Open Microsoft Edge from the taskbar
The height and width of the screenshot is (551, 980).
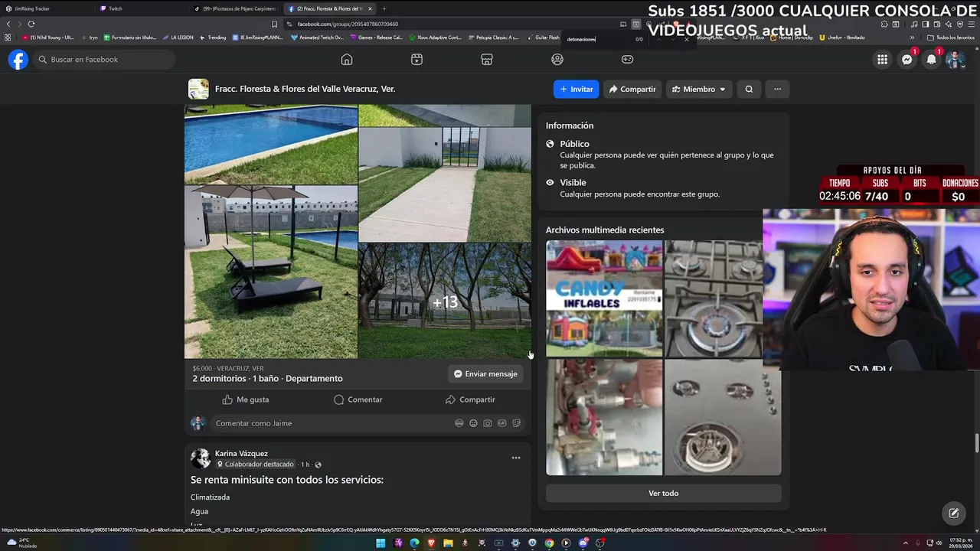[414, 543]
